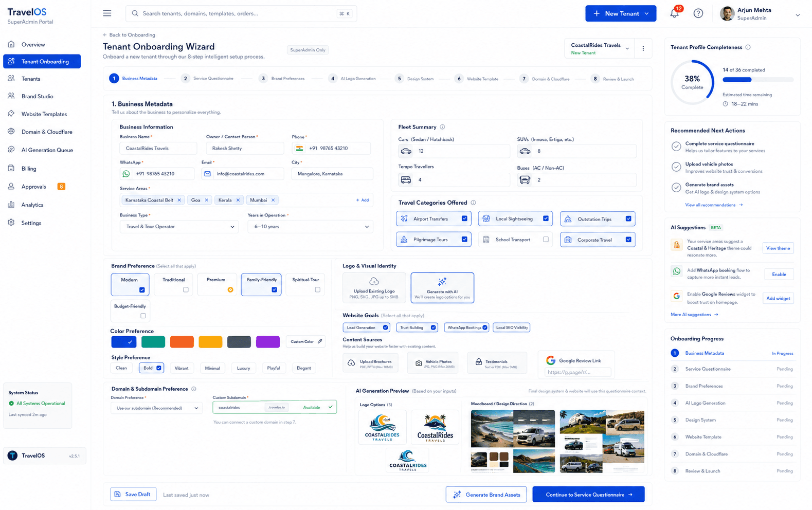Select Generate with AI logo option
The width and height of the screenshot is (812, 510).
[442, 288]
